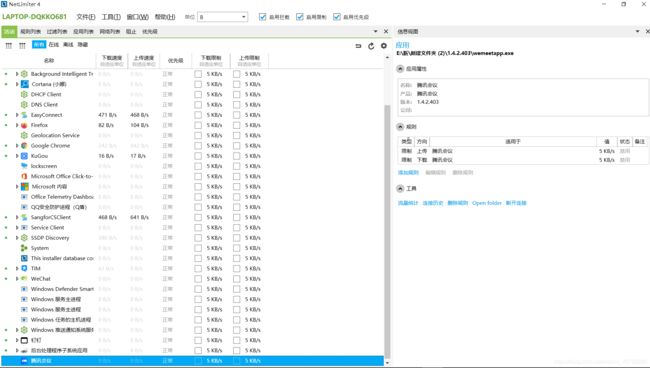650x368 pixels.
Task: Toggle the 启用限制 checkbox
Action: coord(300,17)
